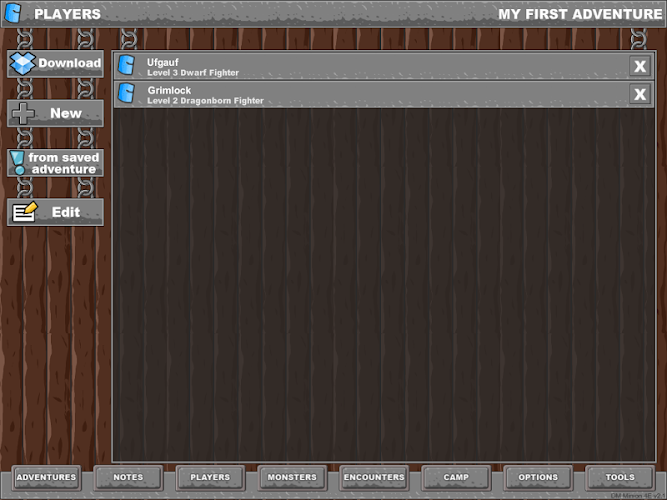667x500 pixels.
Task: Open the Adventures tab
Action: tap(46, 477)
